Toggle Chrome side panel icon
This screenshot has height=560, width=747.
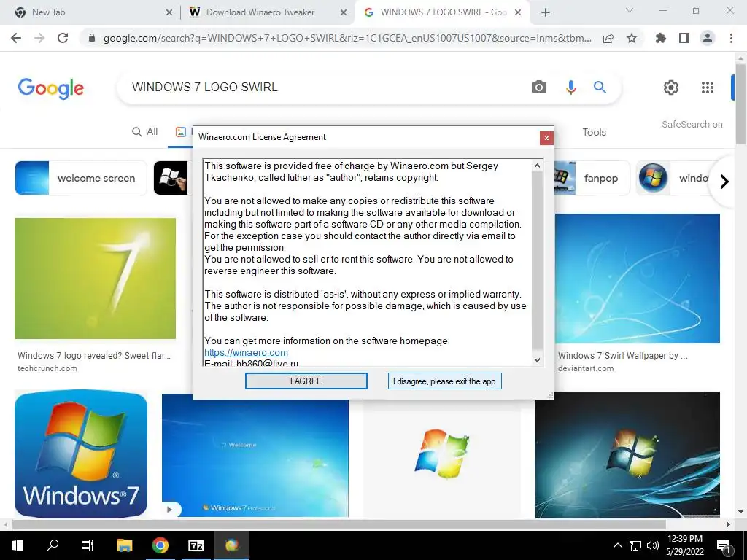684,38
